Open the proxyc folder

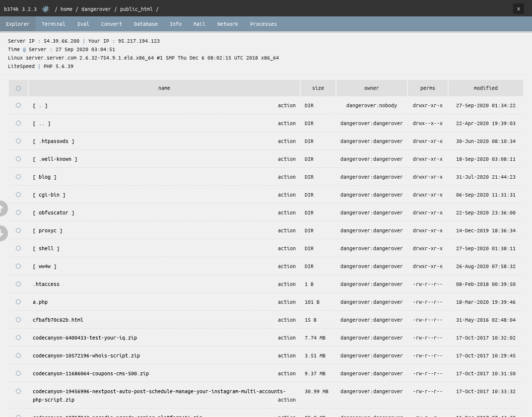pos(48,230)
